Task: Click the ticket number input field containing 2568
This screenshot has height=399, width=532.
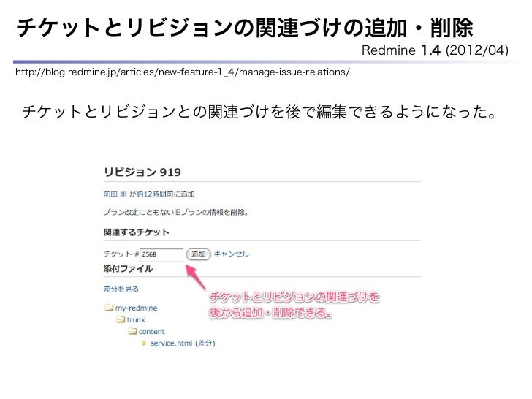Action: click(161, 254)
